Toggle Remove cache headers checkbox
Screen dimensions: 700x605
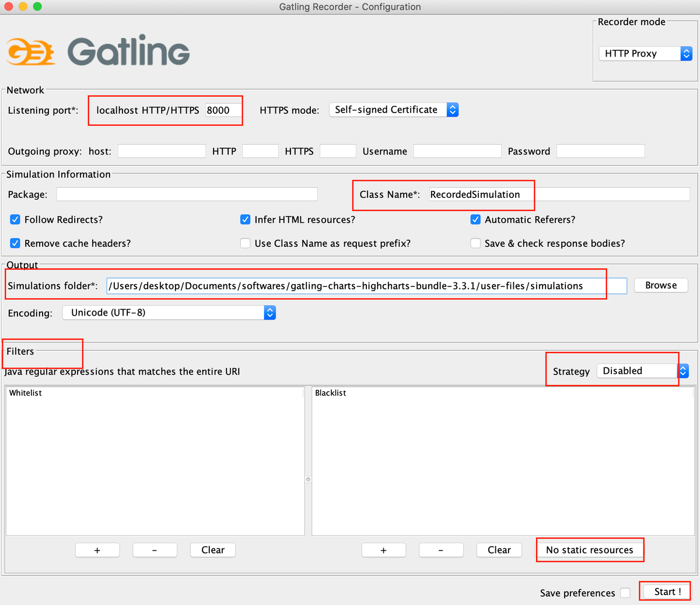click(x=15, y=243)
